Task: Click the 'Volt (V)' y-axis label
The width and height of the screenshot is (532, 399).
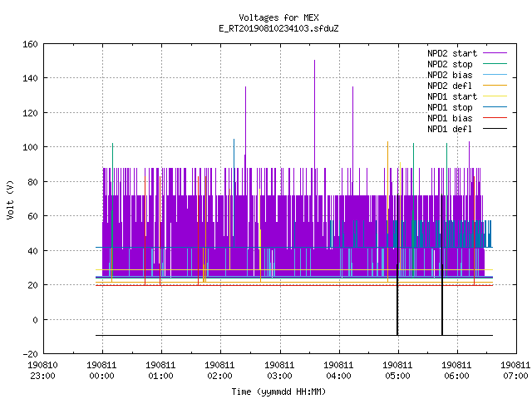Action: 11,200
